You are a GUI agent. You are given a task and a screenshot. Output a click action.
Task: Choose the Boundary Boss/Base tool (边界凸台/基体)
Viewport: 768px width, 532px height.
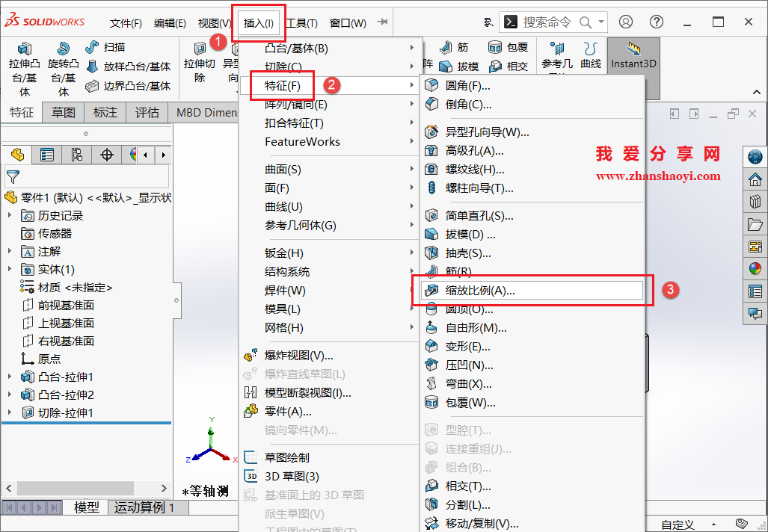(128, 86)
